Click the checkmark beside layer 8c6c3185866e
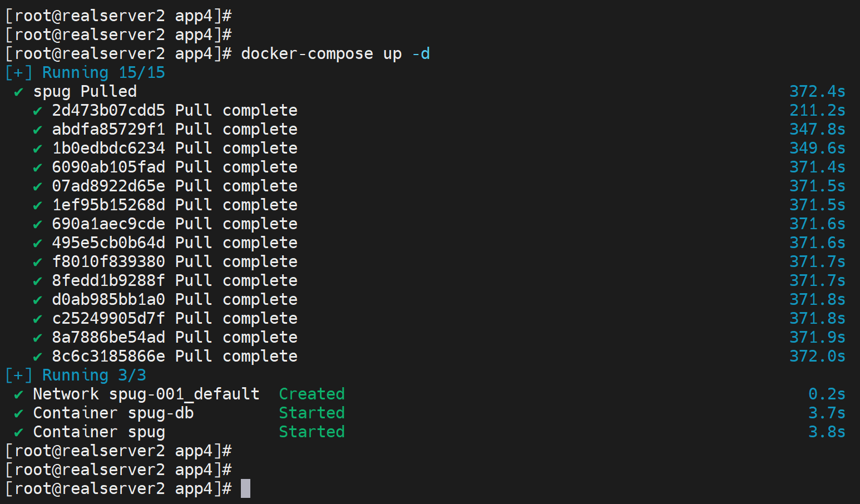This screenshot has height=504, width=860. tap(37, 357)
